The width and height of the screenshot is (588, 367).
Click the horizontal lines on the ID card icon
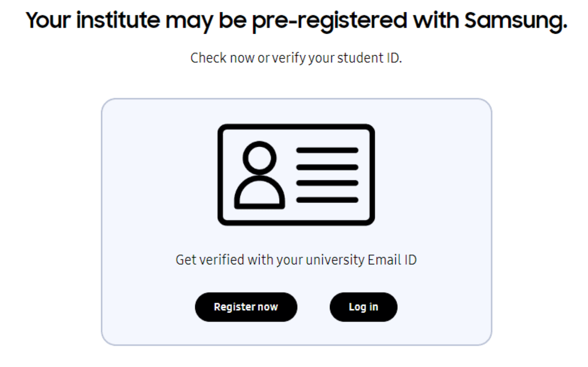(327, 174)
